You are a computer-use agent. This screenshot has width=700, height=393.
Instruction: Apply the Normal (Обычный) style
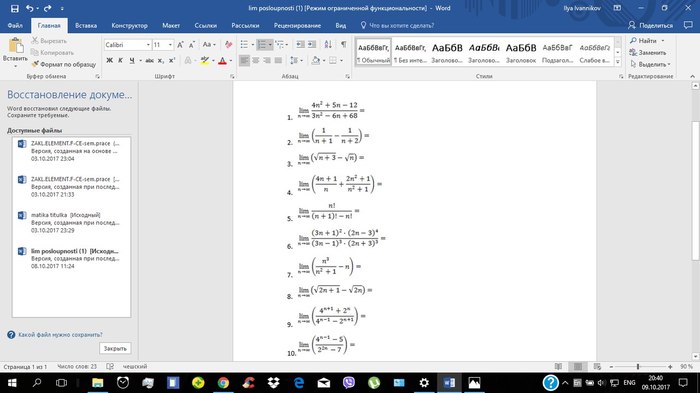(373, 52)
